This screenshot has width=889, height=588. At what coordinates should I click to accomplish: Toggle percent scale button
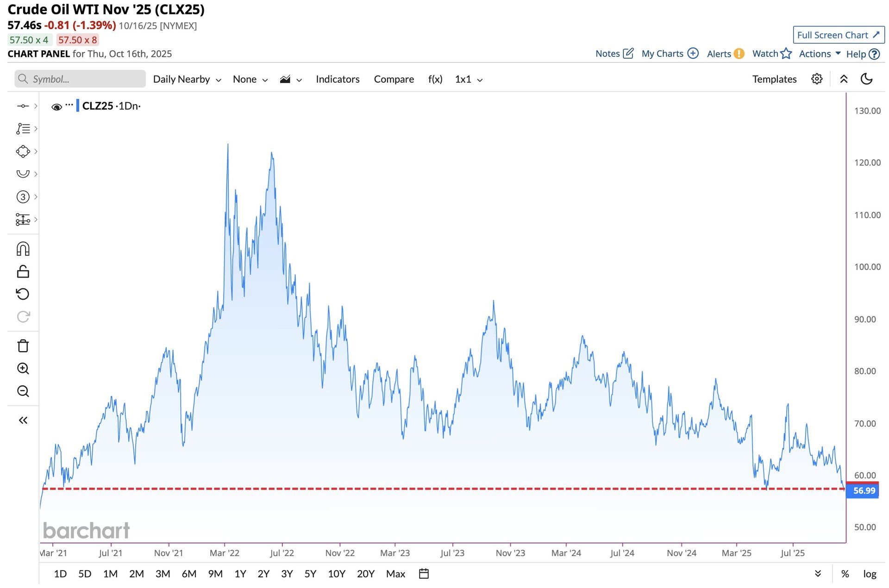[845, 574]
